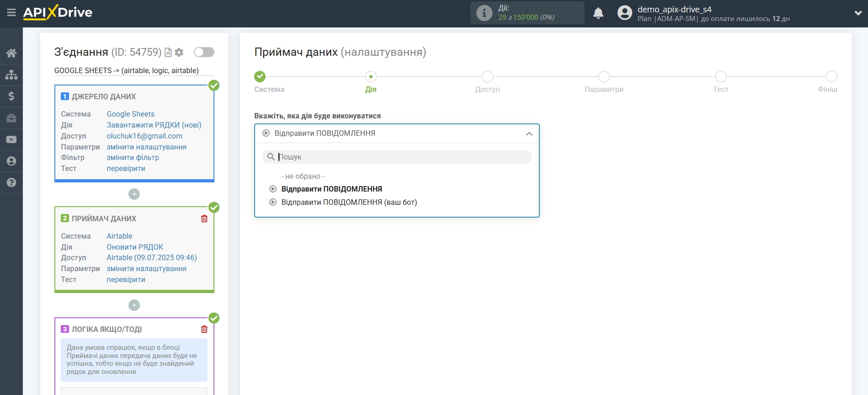Viewport: 868px width, 395px height.
Task: Go to the Доступ step
Action: (x=487, y=76)
